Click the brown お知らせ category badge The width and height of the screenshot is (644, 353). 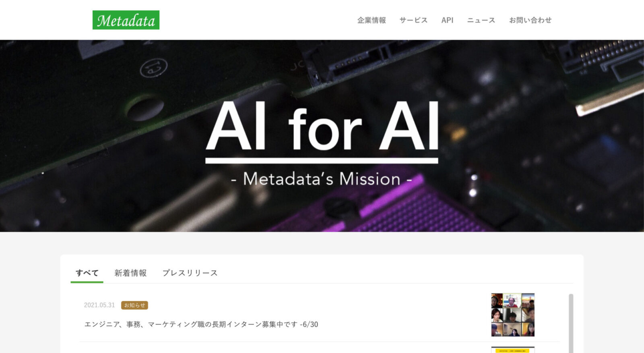134,305
